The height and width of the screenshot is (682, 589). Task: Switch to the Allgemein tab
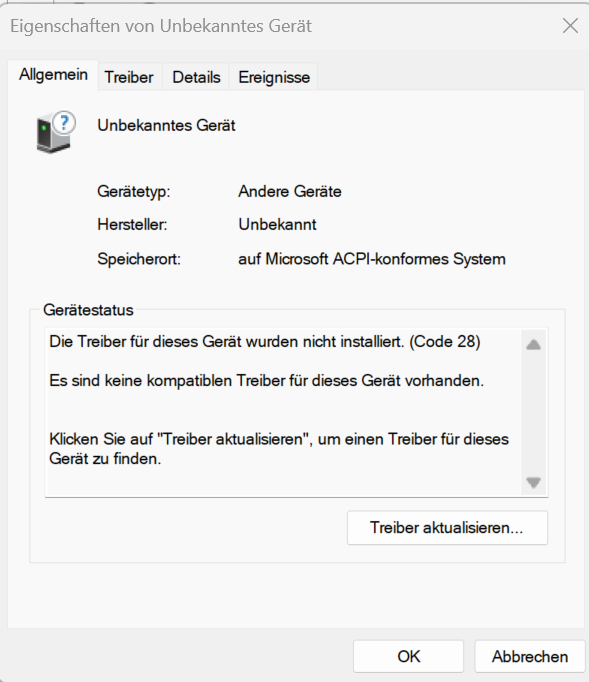(53, 75)
